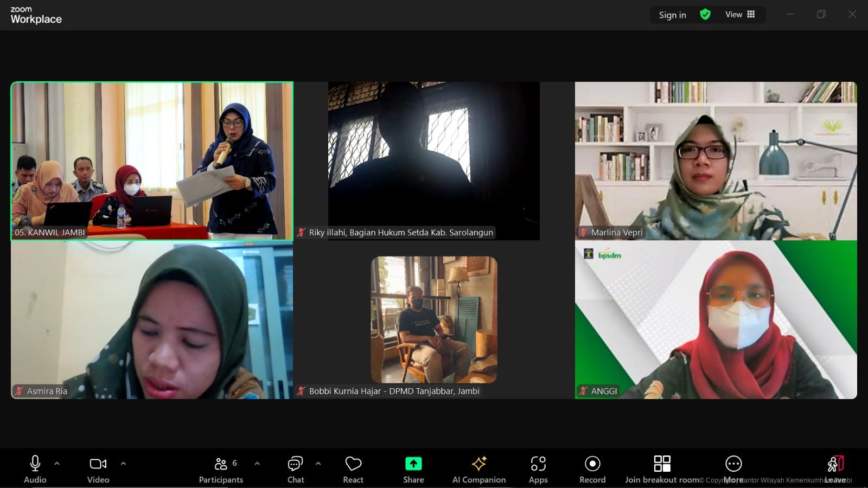Click the green encryption shield icon

(705, 15)
